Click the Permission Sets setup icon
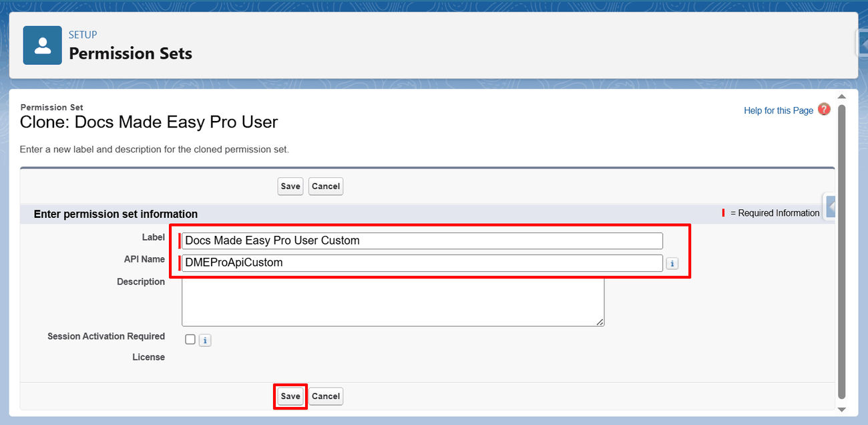Screen dimensions: 868x425 42,45
